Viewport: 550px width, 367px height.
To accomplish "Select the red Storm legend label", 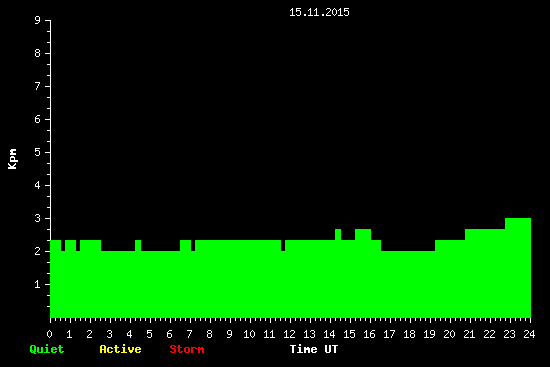I will click(x=187, y=349).
